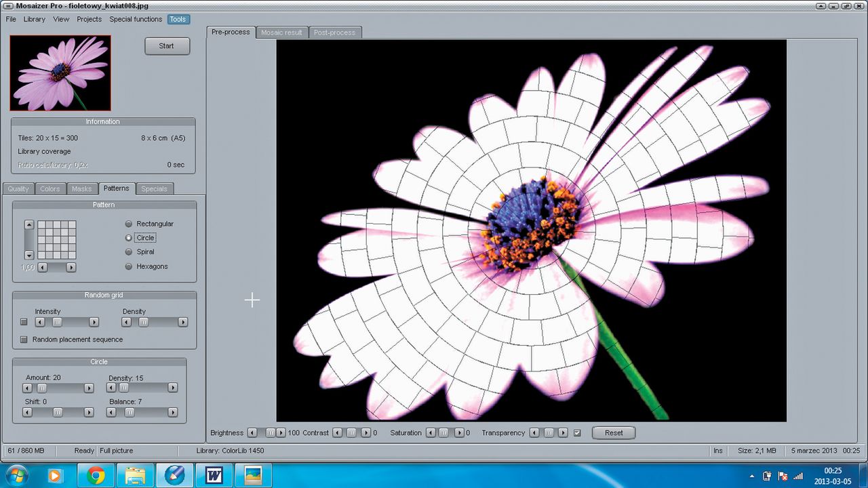
Task: Open the View menu
Action: pos(61,19)
